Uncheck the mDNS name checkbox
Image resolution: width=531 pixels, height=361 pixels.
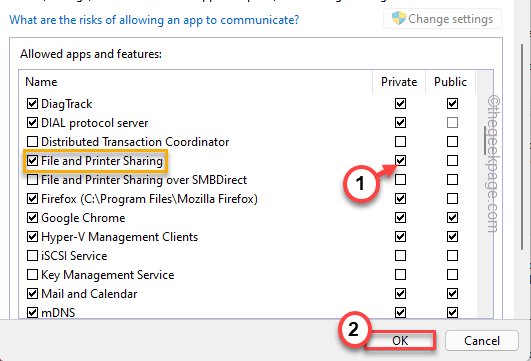tap(32, 312)
